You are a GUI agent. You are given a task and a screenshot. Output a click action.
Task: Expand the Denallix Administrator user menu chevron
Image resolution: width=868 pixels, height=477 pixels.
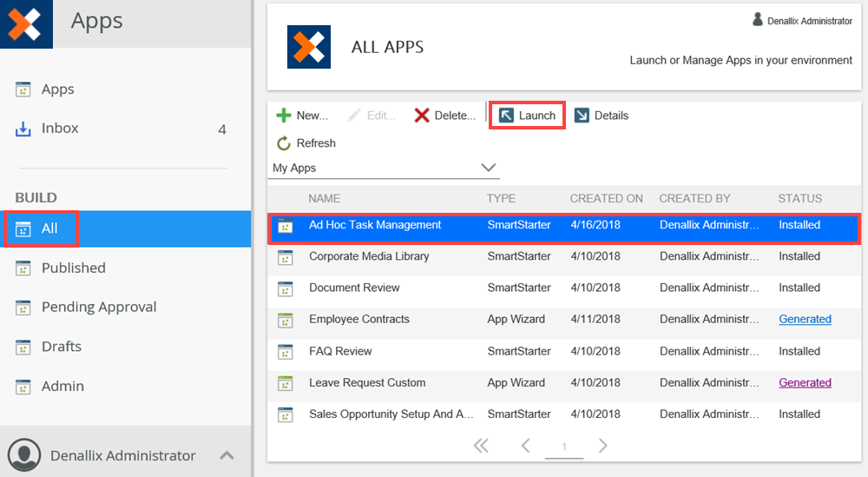tap(226, 455)
